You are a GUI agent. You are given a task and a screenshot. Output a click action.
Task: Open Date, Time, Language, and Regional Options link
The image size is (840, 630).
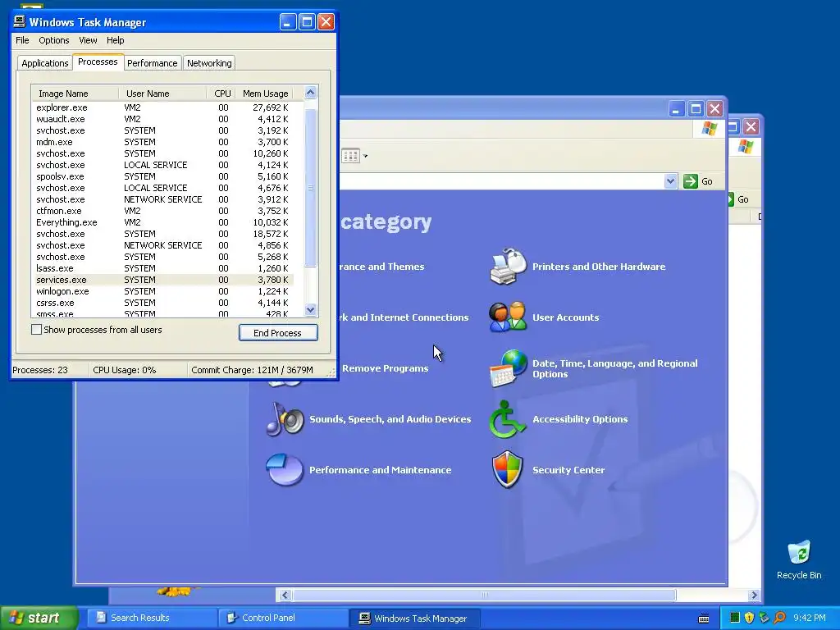(615, 368)
